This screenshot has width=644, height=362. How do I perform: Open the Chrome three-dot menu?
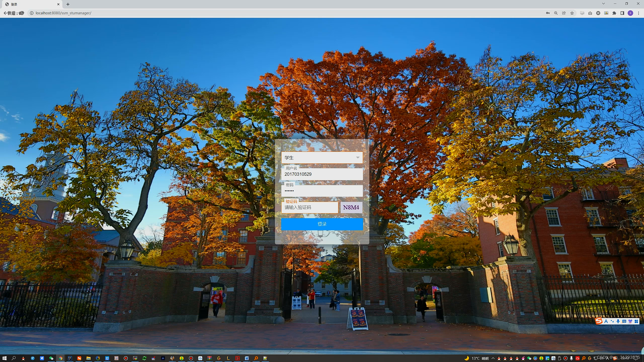pos(638,13)
